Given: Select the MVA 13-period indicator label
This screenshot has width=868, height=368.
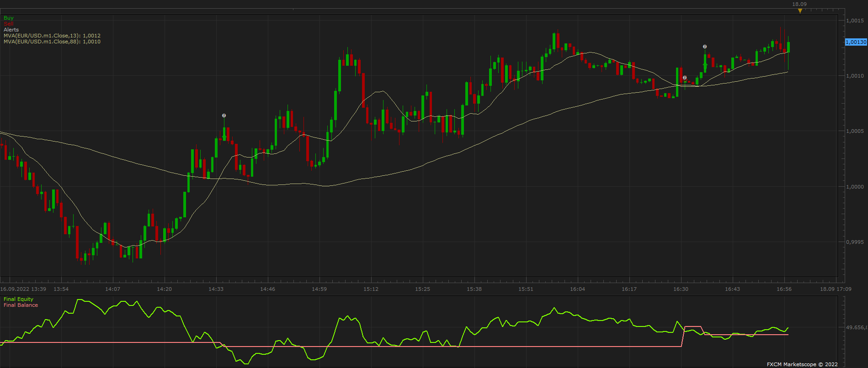Looking at the screenshot, I should pyautogui.click(x=52, y=36).
